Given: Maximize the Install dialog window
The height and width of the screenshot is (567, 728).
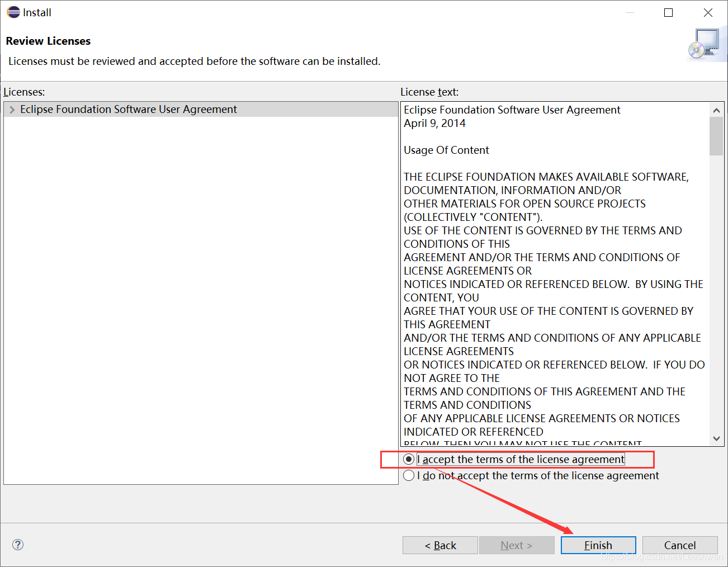Looking at the screenshot, I should 668,12.
